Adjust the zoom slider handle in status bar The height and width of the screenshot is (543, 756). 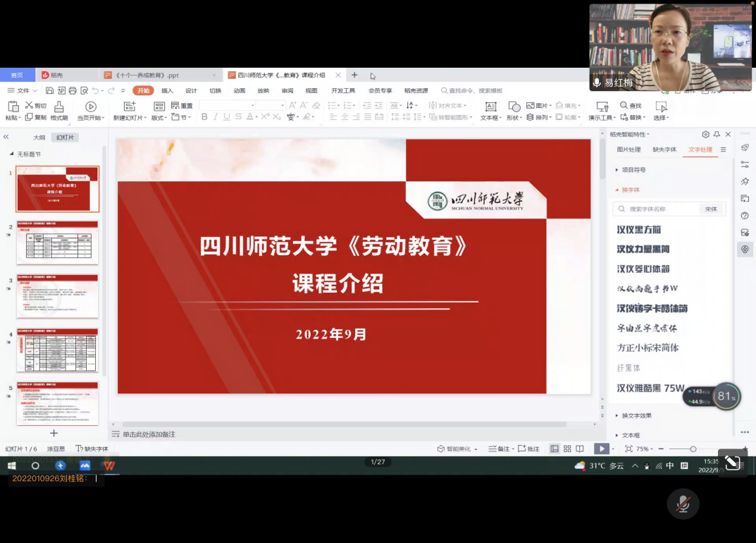(x=693, y=449)
